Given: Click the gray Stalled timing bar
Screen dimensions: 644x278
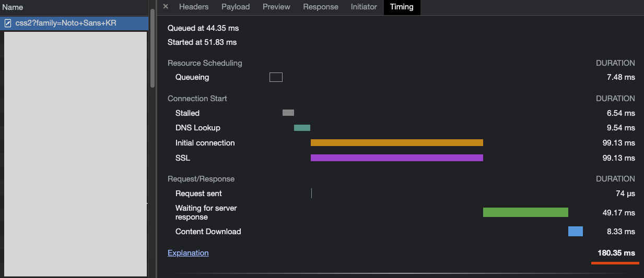Looking at the screenshot, I should (288, 113).
